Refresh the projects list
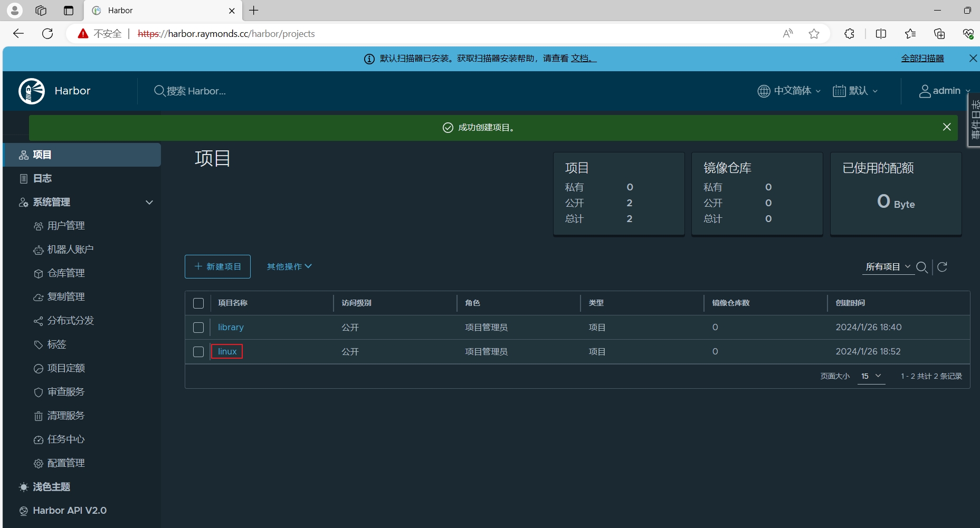Image resolution: width=980 pixels, height=528 pixels. [x=942, y=267]
